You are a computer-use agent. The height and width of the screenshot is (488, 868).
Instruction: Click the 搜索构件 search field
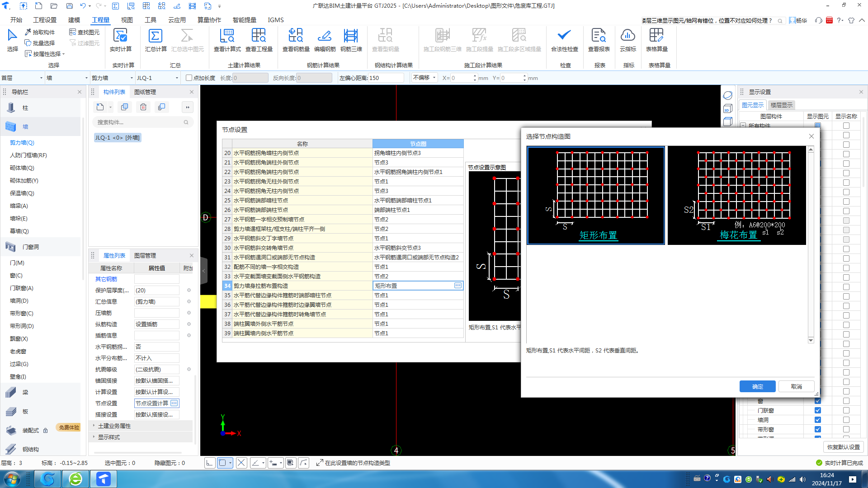[143, 122]
